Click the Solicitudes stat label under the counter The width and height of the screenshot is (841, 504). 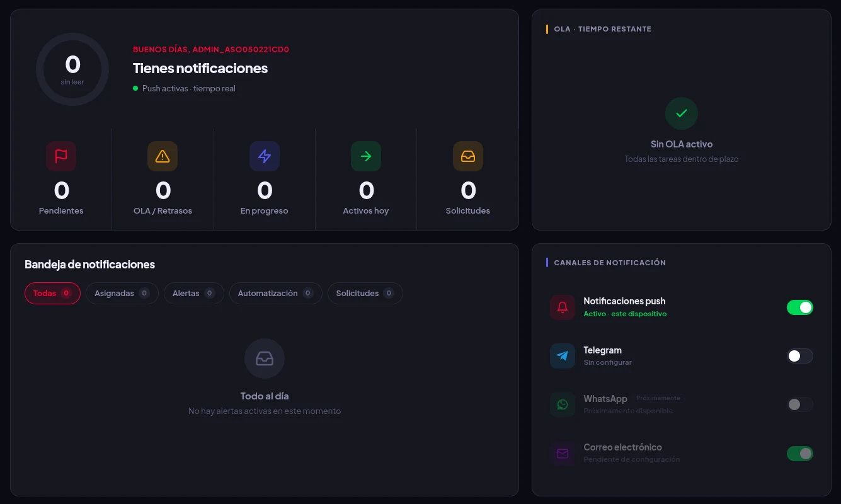click(x=468, y=211)
